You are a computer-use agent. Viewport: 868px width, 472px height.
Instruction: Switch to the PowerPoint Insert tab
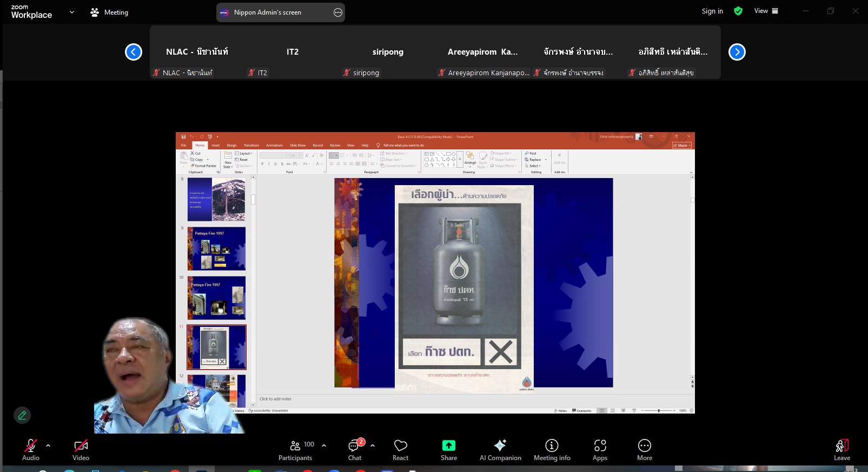coord(216,145)
